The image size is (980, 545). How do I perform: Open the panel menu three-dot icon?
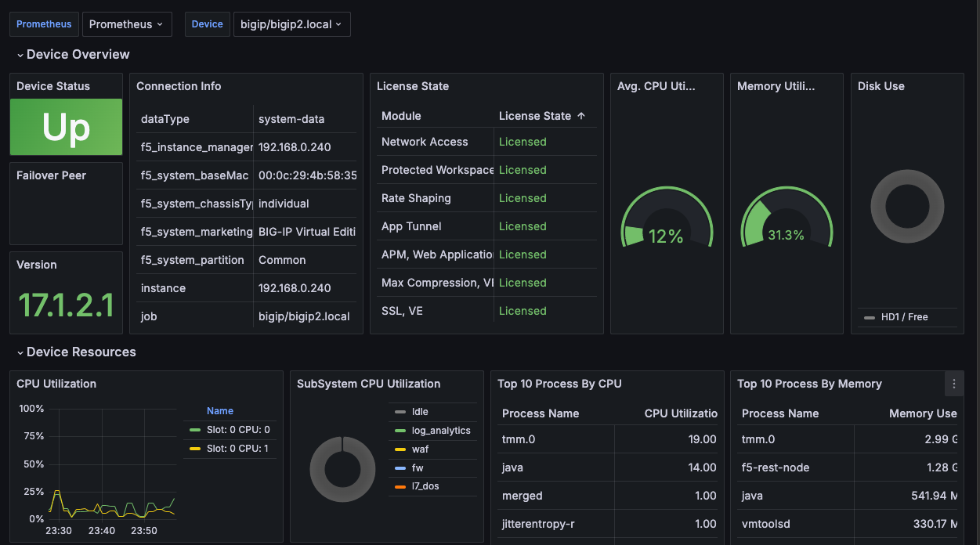(953, 384)
